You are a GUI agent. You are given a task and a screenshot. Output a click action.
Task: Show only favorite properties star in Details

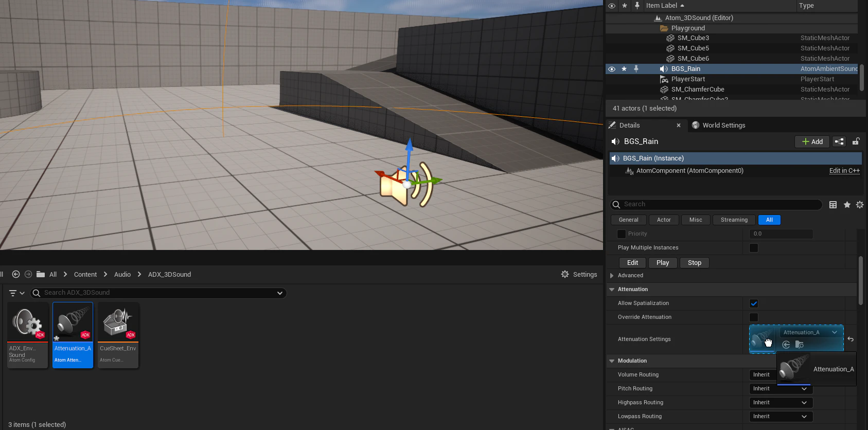click(x=847, y=205)
